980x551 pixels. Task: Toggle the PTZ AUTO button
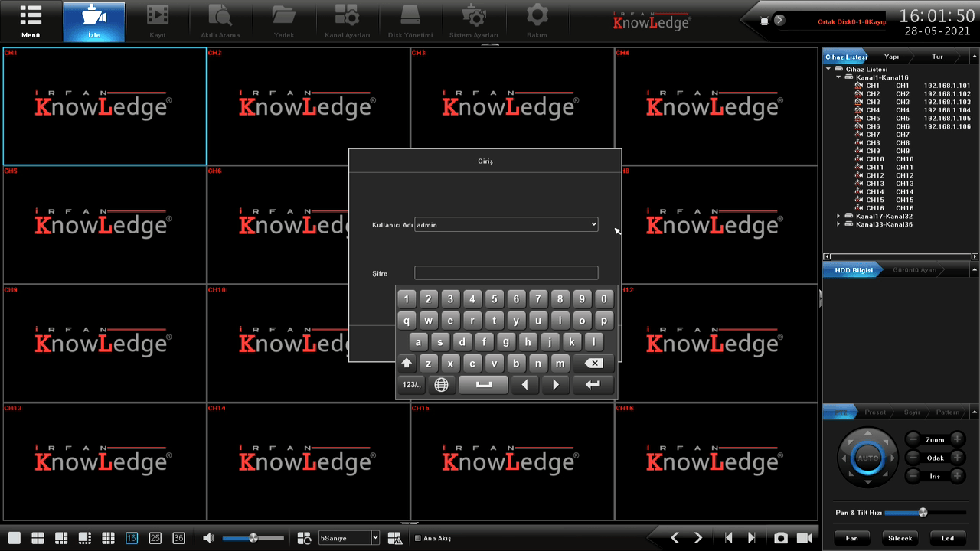(867, 458)
